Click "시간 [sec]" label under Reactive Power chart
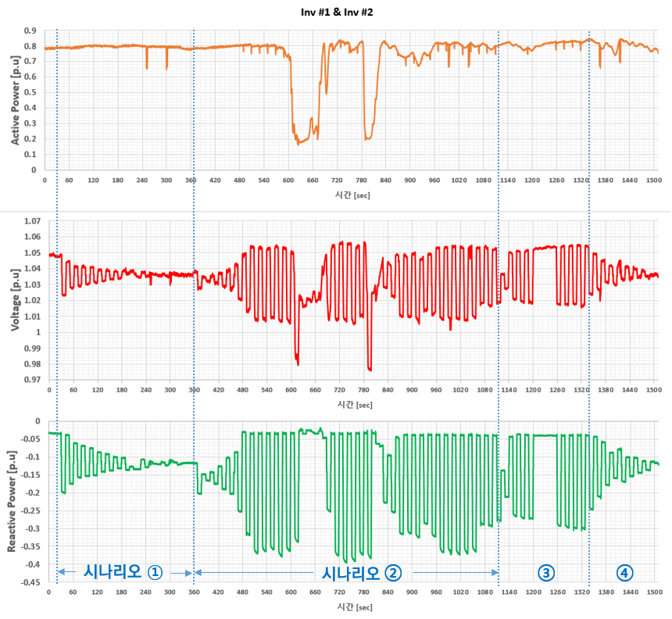Screen dimensions: 672x619 click(x=355, y=607)
